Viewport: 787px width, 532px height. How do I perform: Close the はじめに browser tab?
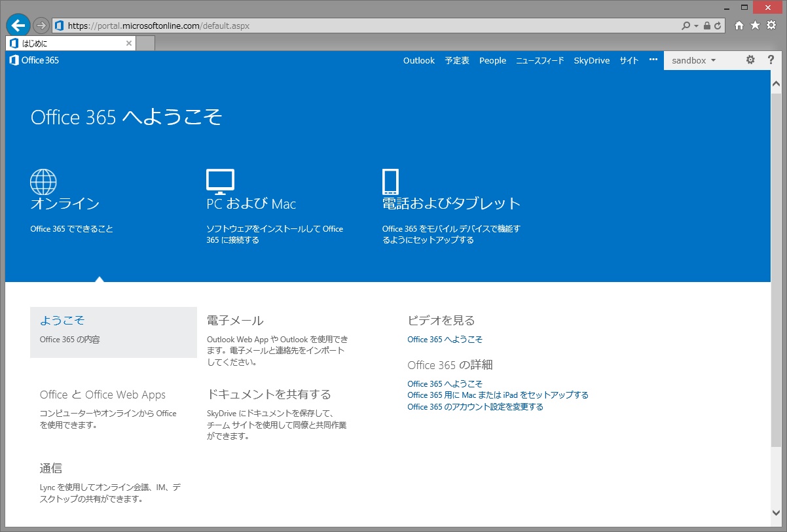(129, 43)
